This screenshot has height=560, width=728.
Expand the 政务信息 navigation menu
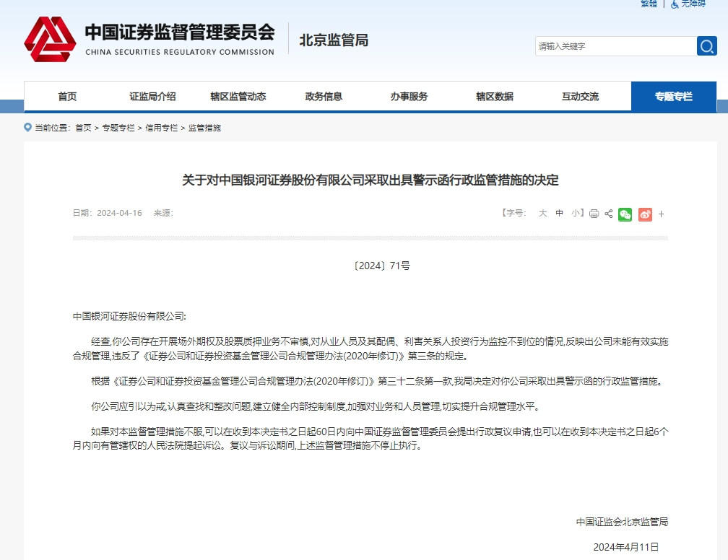click(x=324, y=97)
